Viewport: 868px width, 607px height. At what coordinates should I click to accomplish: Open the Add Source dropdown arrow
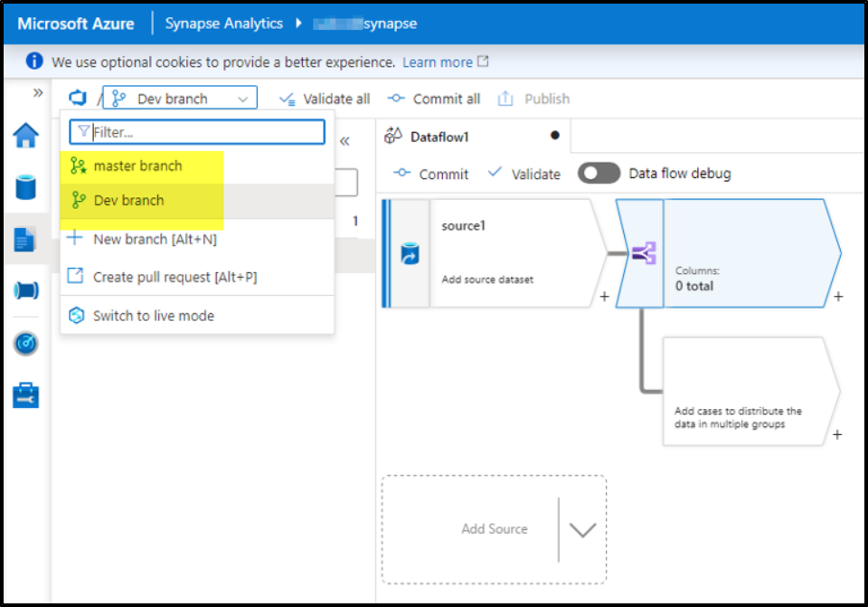[x=583, y=530]
